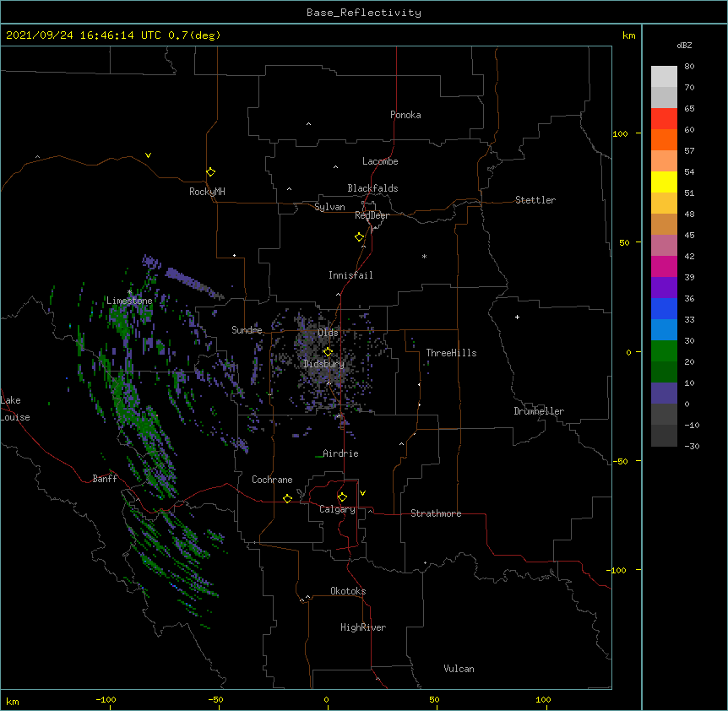Click the Vulcan town label
Viewport: 728px width, 711px height.
click(x=459, y=669)
